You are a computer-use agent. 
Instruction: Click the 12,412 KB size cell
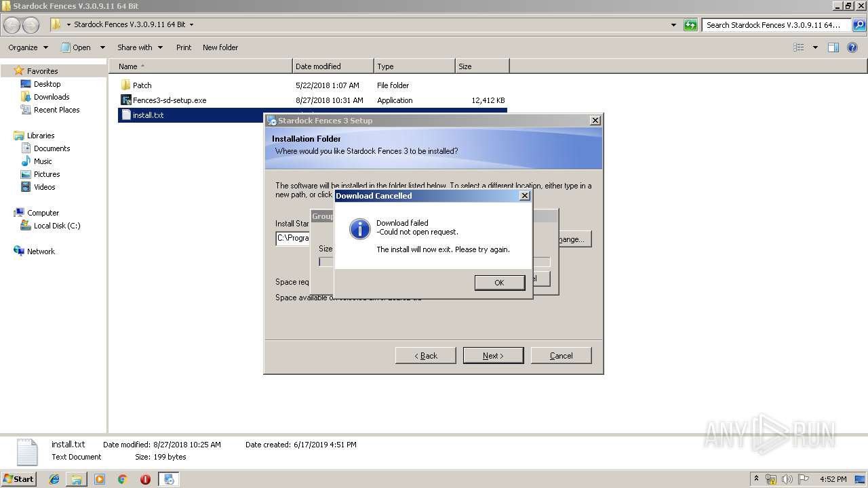point(488,100)
